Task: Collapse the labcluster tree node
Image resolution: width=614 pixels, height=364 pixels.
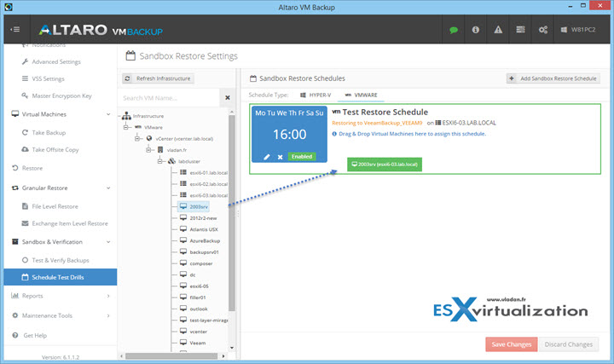Action: point(159,161)
